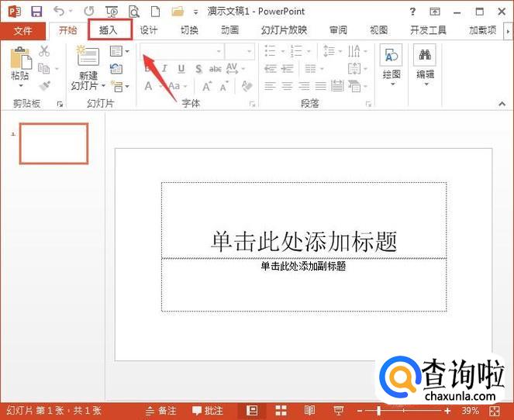The height and width of the screenshot is (420, 514).
Task: Increase font size with larger A
Action: (206, 87)
